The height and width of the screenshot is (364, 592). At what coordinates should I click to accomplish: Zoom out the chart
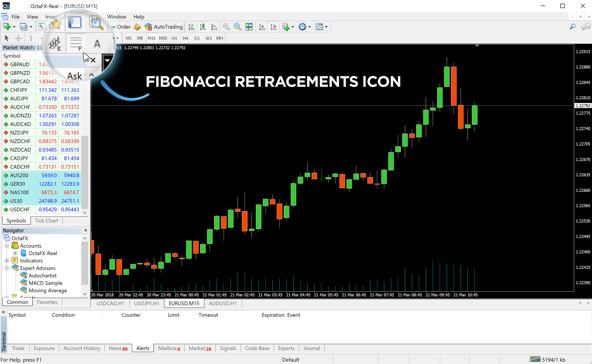(x=238, y=26)
